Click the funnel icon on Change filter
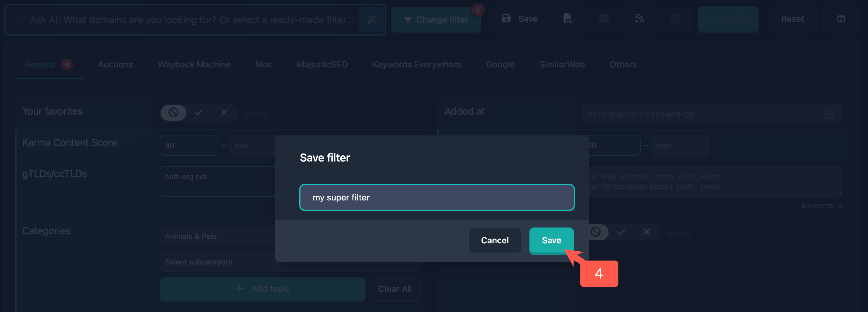 [408, 20]
